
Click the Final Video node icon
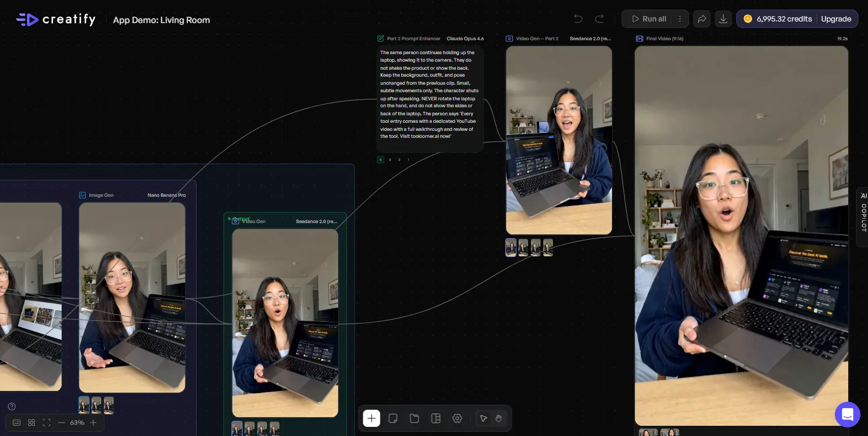point(639,39)
